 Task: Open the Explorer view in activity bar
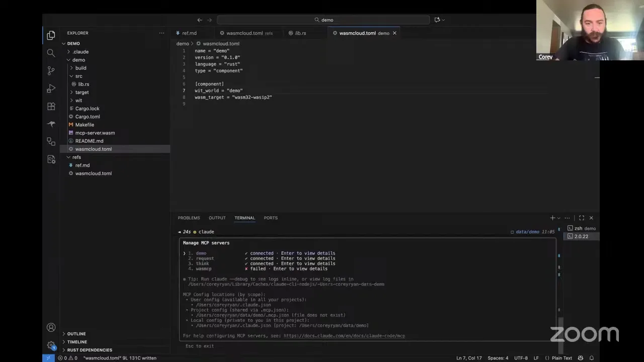click(x=51, y=35)
